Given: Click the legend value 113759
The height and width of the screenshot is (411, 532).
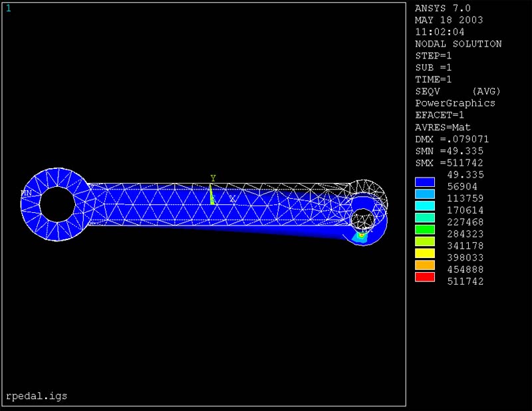Looking at the screenshot, I should [x=465, y=199].
